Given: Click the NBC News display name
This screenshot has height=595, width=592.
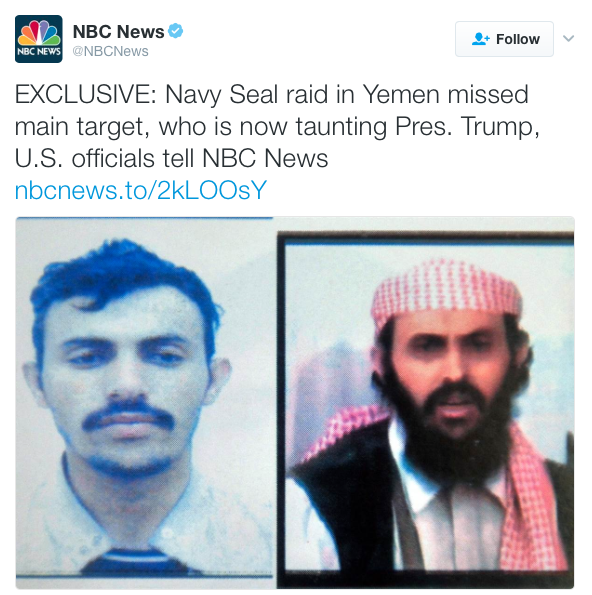Looking at the screenshot, I should point(118,31).
